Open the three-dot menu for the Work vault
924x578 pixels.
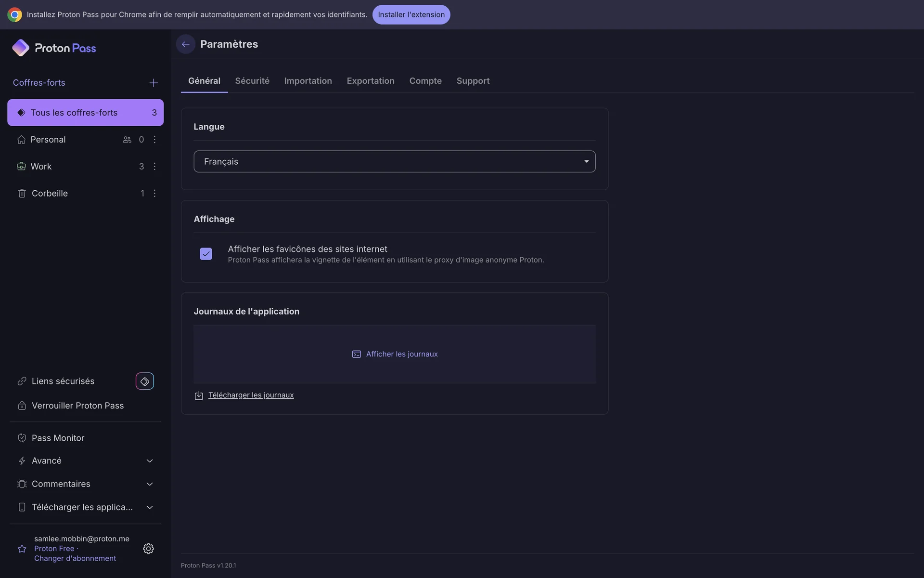(154, 167)
